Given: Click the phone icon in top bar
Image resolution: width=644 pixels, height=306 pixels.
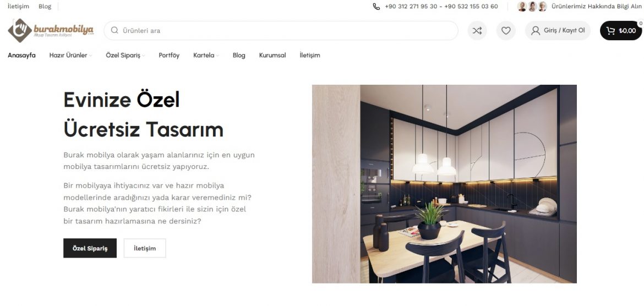Looking at the screenshot, I should (376, 6).
